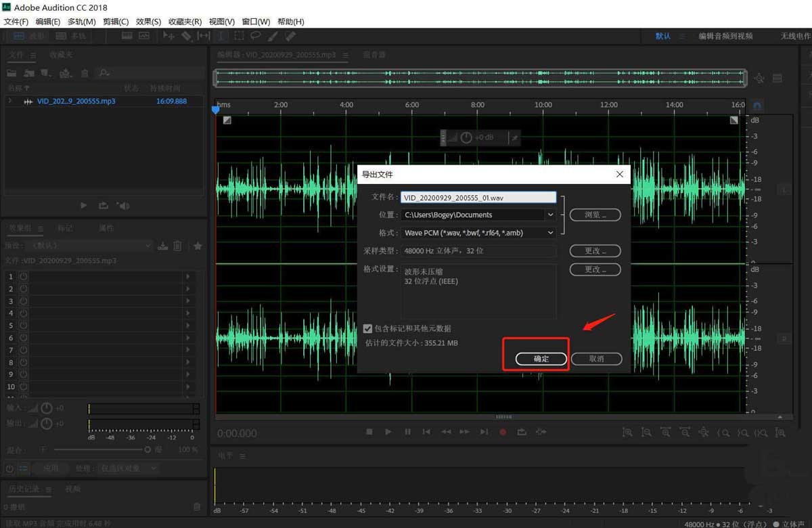Open the 格式 format dropdown
Image resolution: width=812 pixels, height=528 pixels.
(x=550, y=232)
